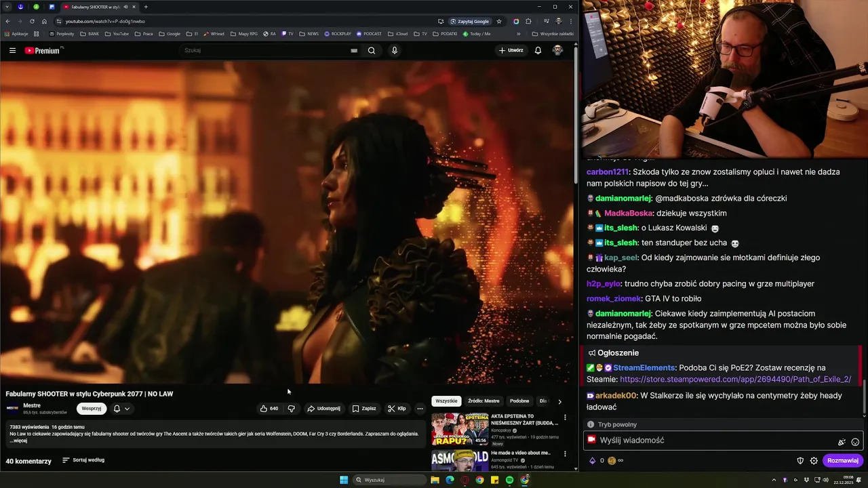Select the 'Wszystkie' filter chip

pyautogui.click(x=446, y=401)
